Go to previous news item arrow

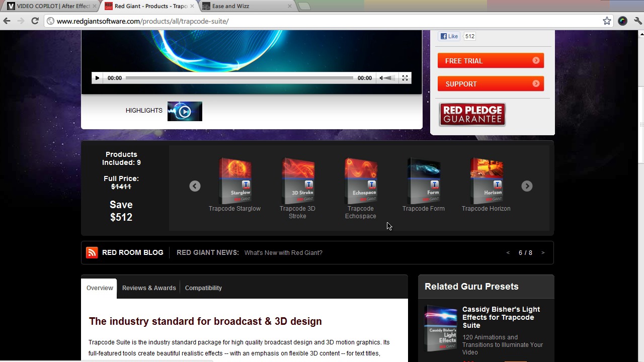coord(508,253)
